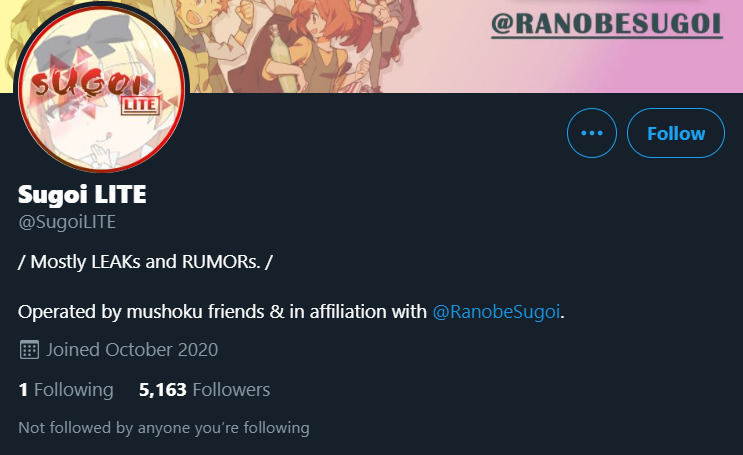743x455 pixels.
Task: Click the red SUGOI lettering in avatar
Action: pos(87,85)
